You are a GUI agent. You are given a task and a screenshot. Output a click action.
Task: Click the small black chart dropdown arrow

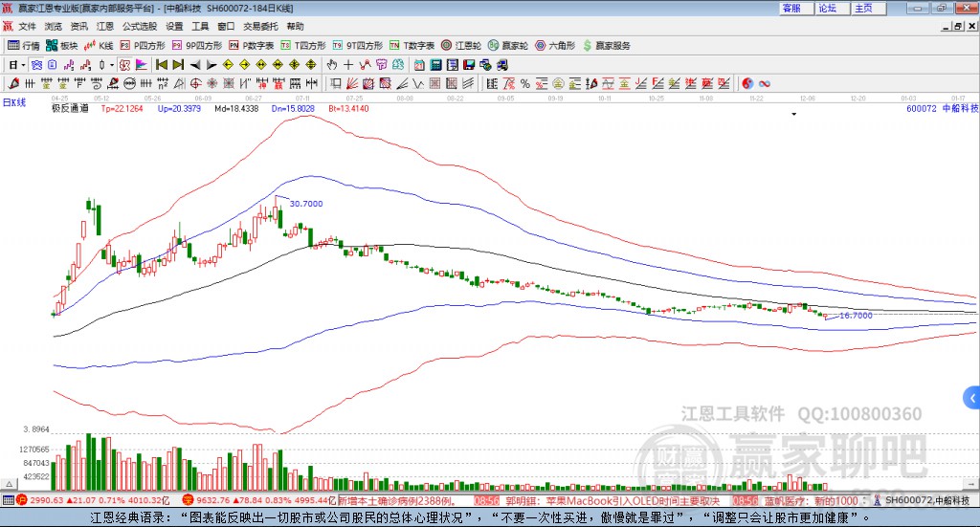pos(793,114)
